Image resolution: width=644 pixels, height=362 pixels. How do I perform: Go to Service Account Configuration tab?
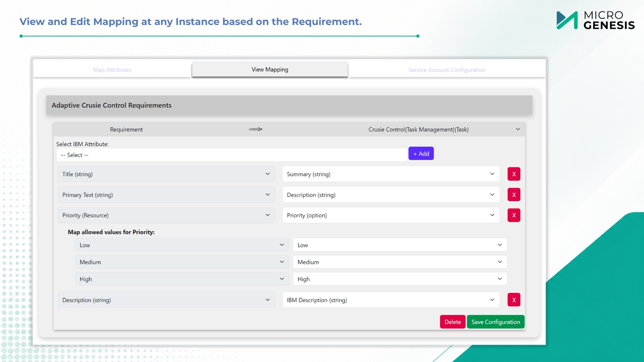tap(447, 70)
